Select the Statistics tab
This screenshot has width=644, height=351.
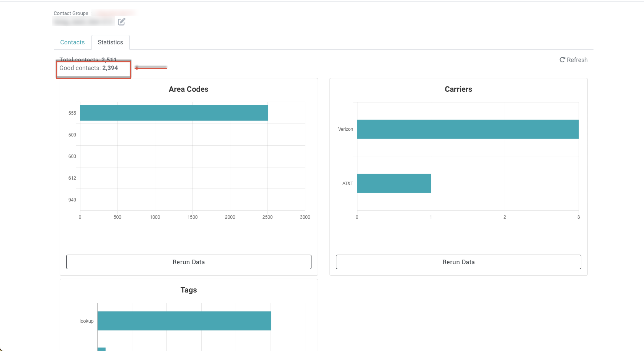click(x=110, y=42)
